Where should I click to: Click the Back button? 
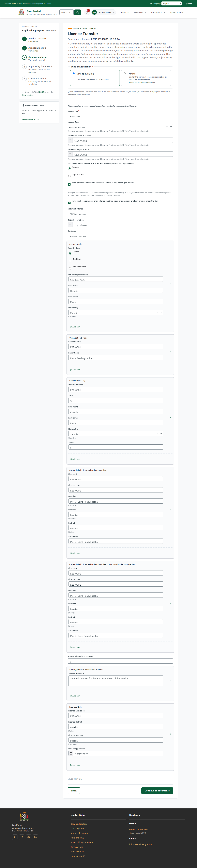tap(74, 790)
